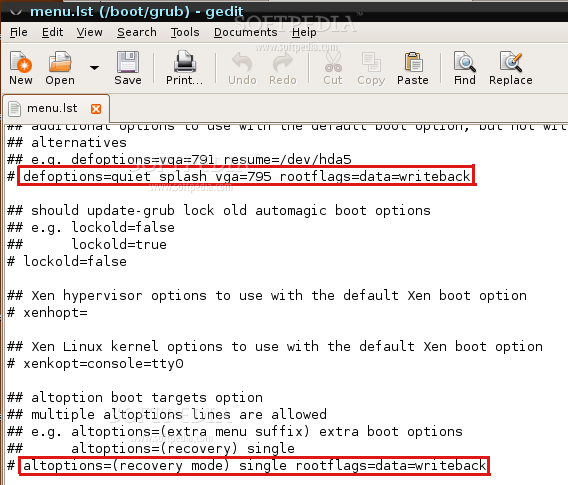
Task: Open the File menu
Action: pos(18,32)
